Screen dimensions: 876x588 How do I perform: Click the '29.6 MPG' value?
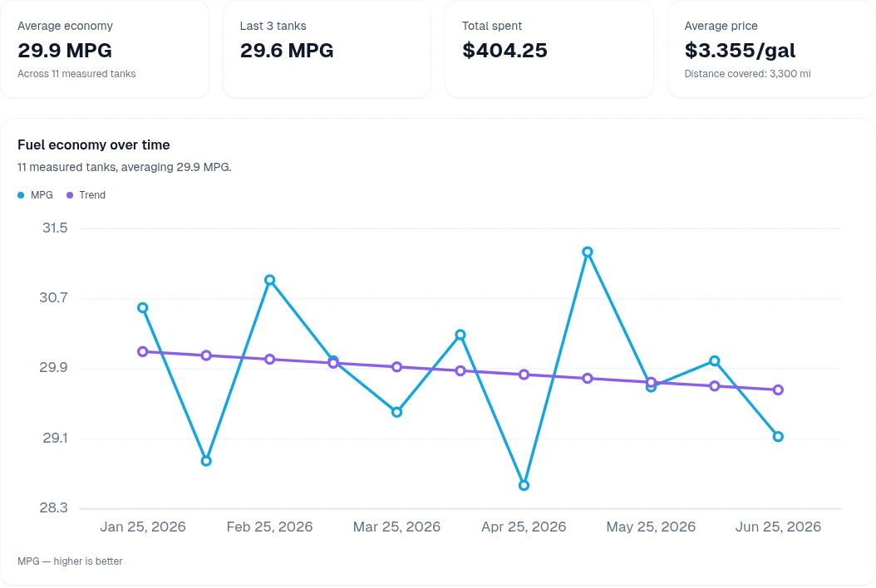coord(287,51)
